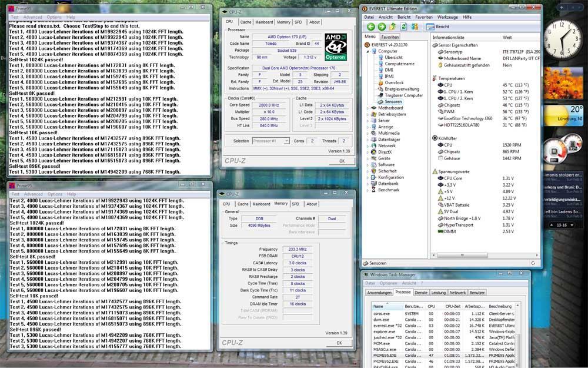Click the orange flowers slideshow gadget
This screenshot has width=588, height=368.
[563, 83]
